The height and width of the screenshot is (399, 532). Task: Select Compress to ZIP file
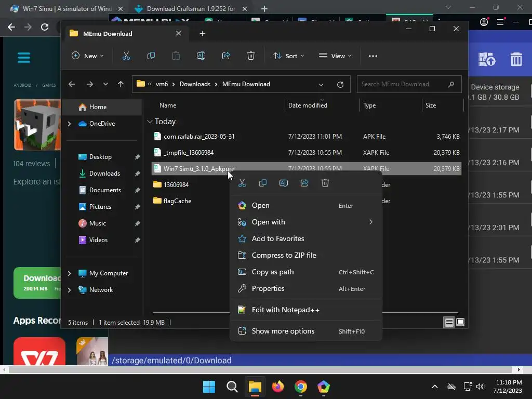pyautogui.click(x=305, y=256)
